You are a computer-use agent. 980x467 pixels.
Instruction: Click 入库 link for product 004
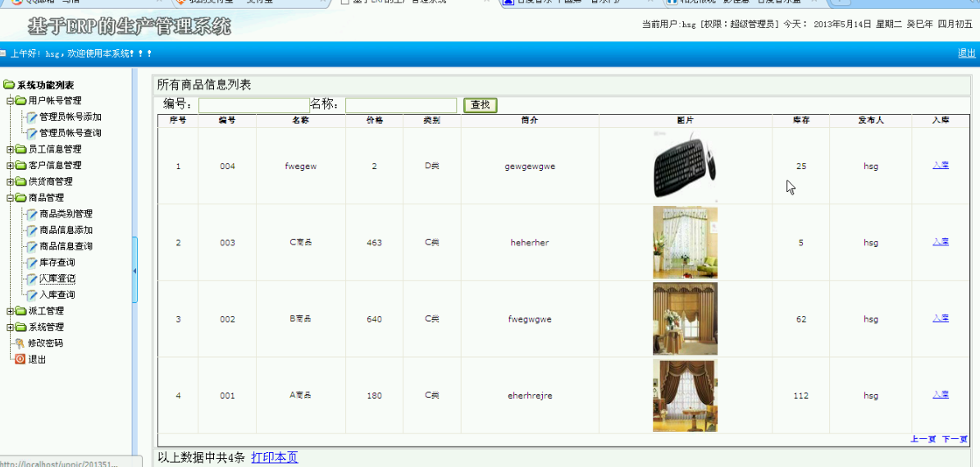pos(941,165)
